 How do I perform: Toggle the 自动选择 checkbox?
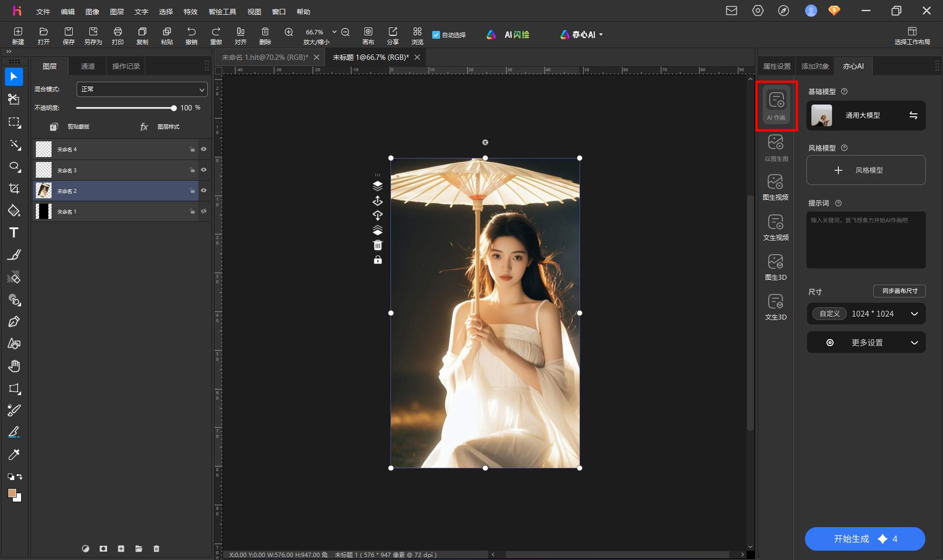coord(436,35)
